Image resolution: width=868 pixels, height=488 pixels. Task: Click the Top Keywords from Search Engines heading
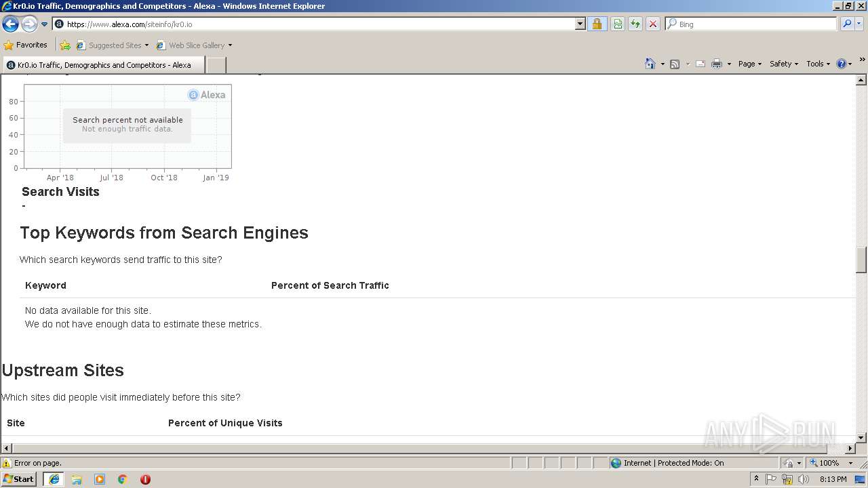pos(164,232)
